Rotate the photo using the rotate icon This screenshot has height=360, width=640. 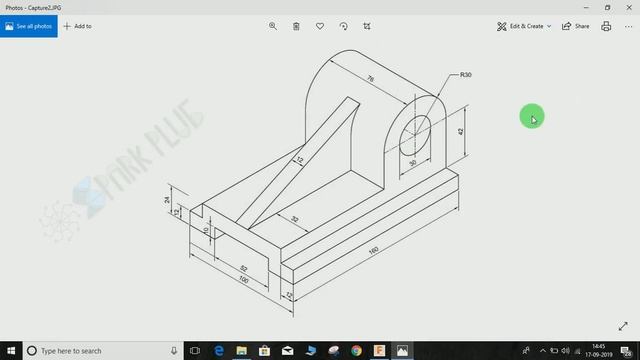coord(344,26)
